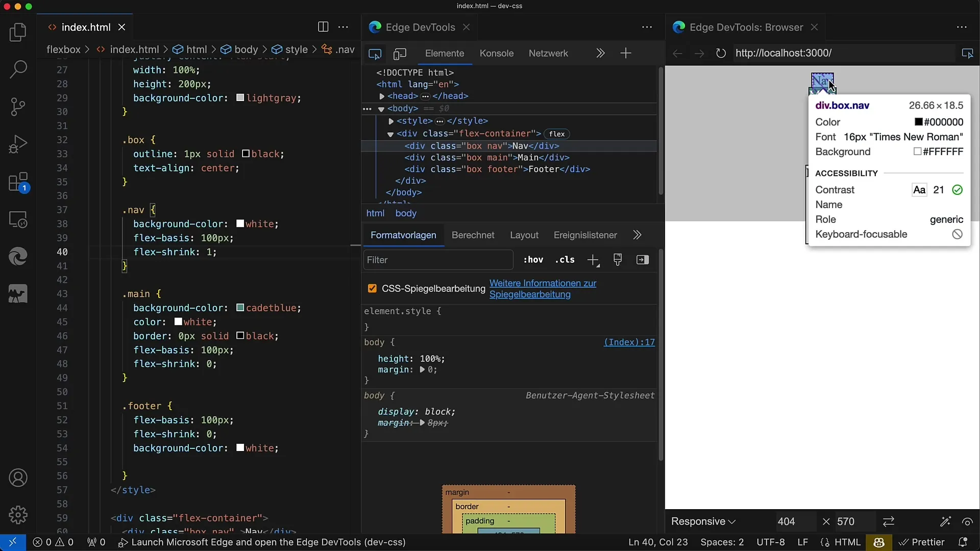Switch to the Layout tab
The width and height of the screenshot is (980, 551).
524,235
